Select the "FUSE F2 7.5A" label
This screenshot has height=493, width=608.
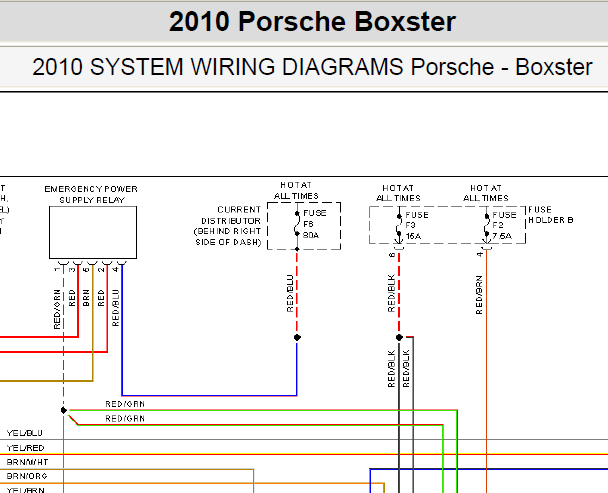coord(504,225)
